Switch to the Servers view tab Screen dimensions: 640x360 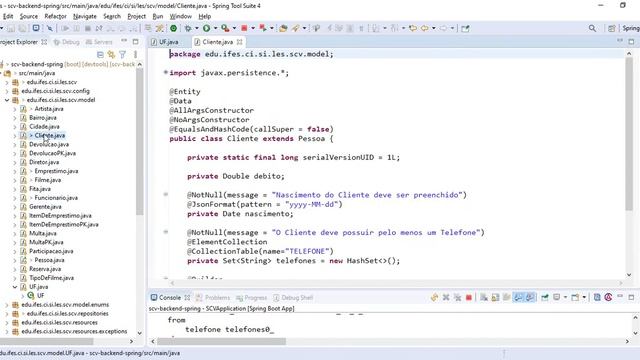[x=99, y=42]
